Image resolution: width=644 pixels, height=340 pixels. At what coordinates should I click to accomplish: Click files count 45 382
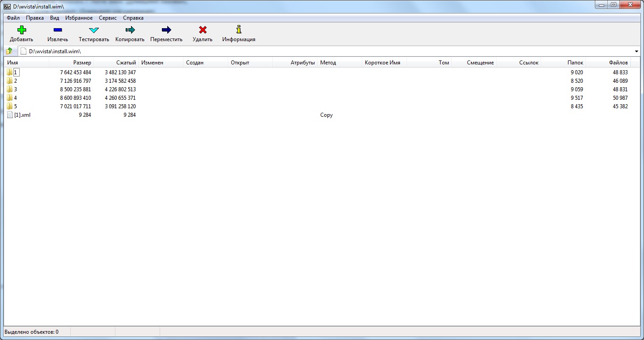point(620,106)
